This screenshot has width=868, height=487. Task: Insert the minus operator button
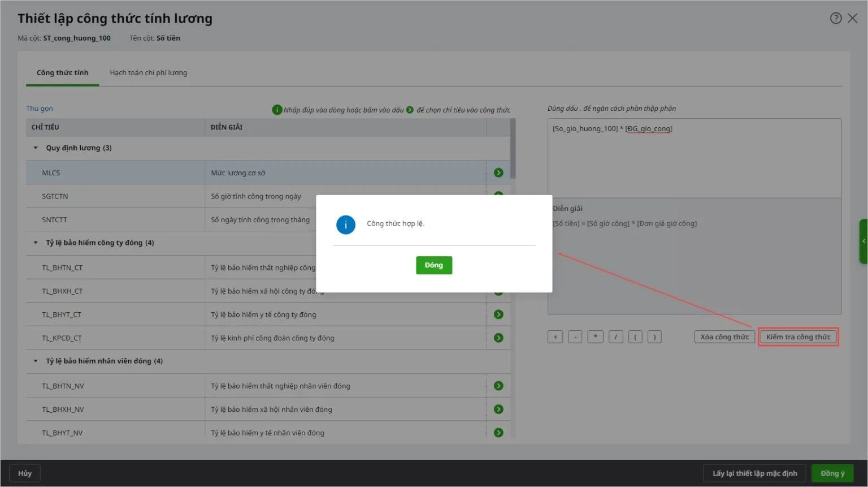575,337
